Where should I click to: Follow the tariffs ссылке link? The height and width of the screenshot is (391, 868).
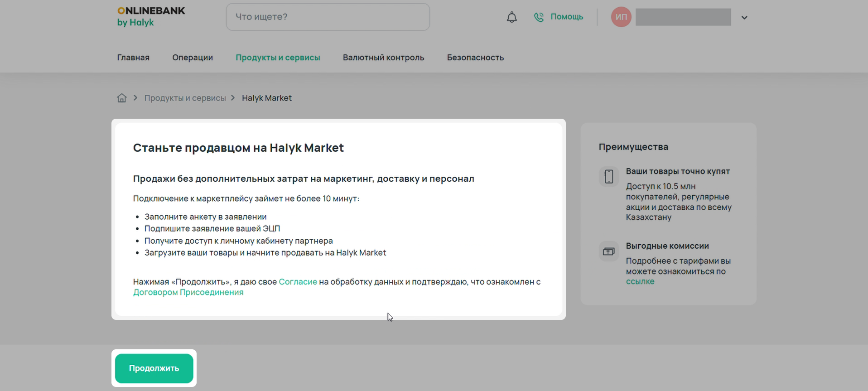pos(640,281)
